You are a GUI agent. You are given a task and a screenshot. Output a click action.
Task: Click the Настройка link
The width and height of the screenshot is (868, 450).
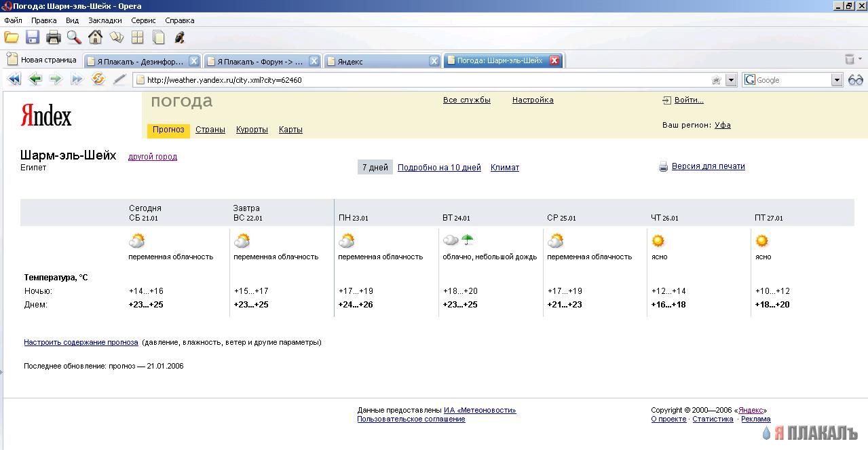(533, 100)
